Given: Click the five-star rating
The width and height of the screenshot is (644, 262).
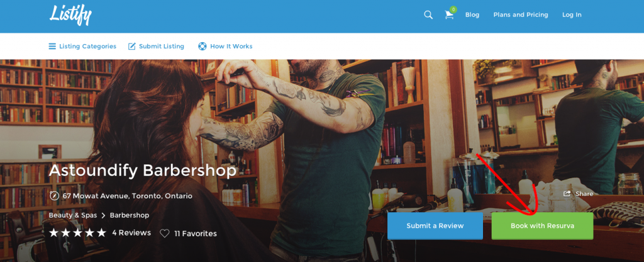Looking at the screenshot, I should (x=77, y=233).
